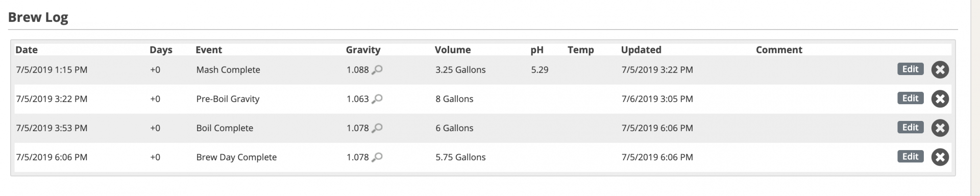Select the pH value 5.29
Image resolution: width=980 pixels, height=196 pixels.
pos(540,70)
